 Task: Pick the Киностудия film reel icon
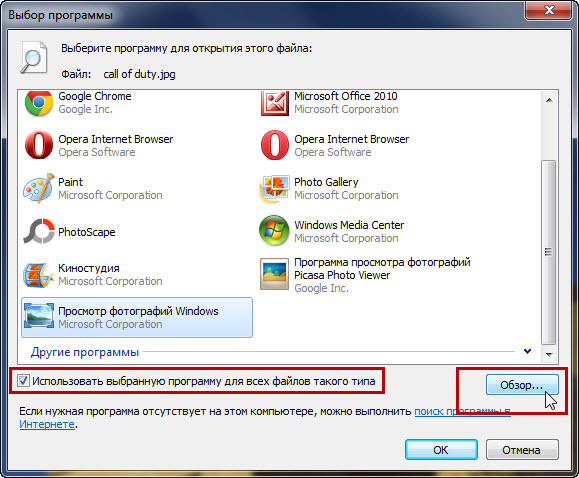click(x=38, y=275)
